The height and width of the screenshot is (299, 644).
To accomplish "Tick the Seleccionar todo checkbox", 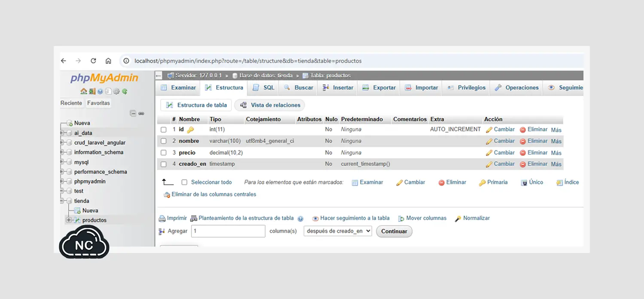I will pyautogui.click(x=184, y=182).
